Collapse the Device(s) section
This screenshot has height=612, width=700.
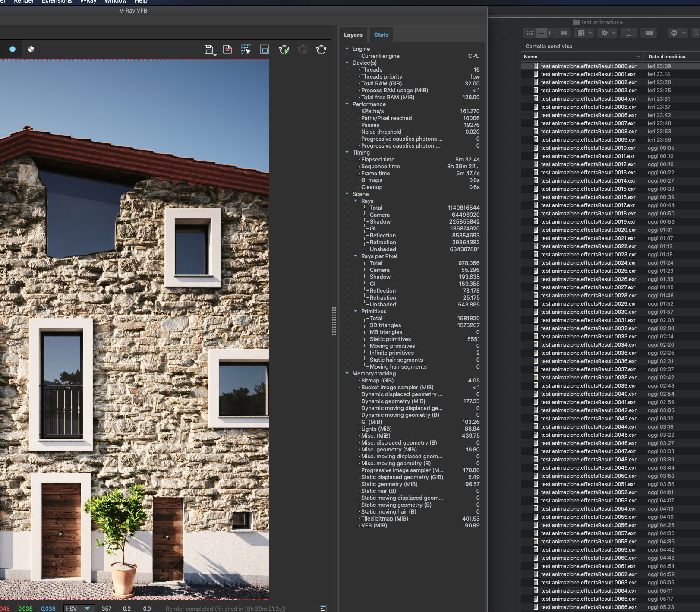[x=347, y=63]
